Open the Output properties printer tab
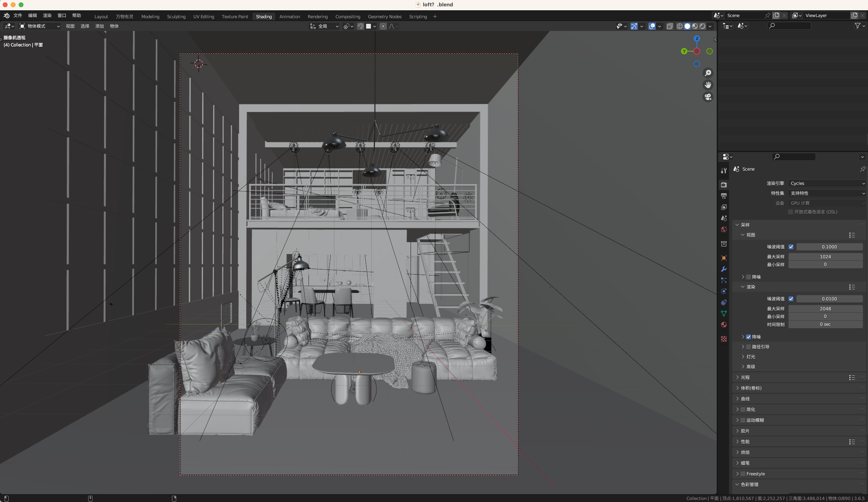The width and height of the screenshot is (868, 502). tap(724, 196)
